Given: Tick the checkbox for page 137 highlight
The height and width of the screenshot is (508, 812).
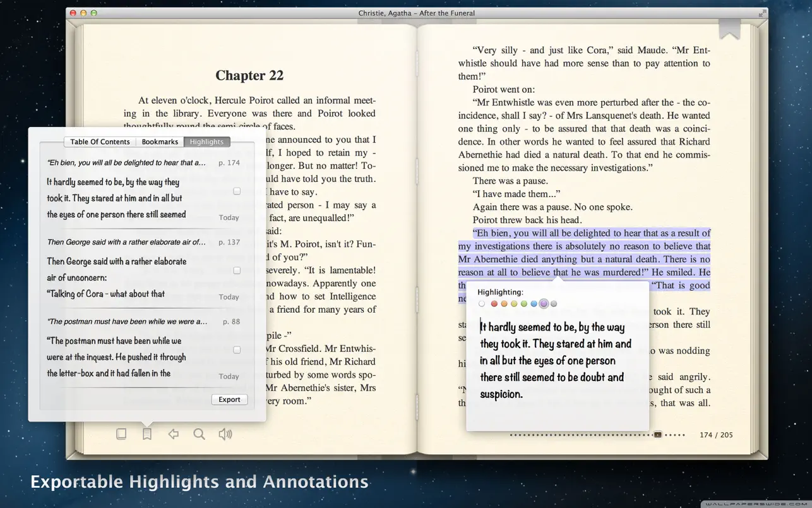Looking at the screenshot, I should 237,270.
